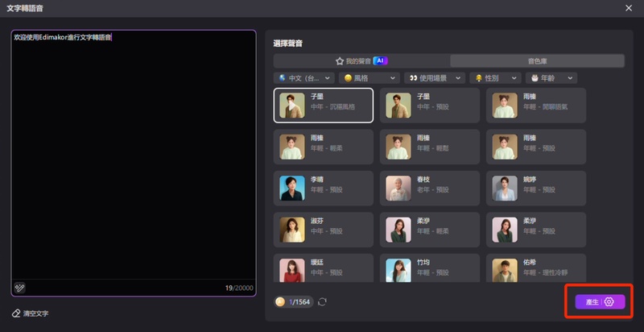Expand the 中文 language dropdown
644x332 pixels.
pos(304,78)
